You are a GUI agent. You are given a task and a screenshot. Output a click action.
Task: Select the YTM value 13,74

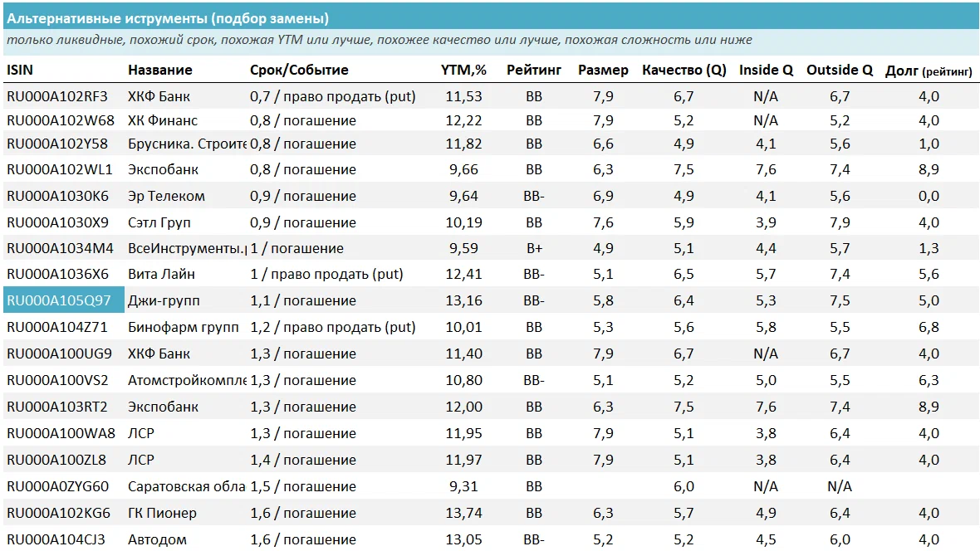(463, 513)
